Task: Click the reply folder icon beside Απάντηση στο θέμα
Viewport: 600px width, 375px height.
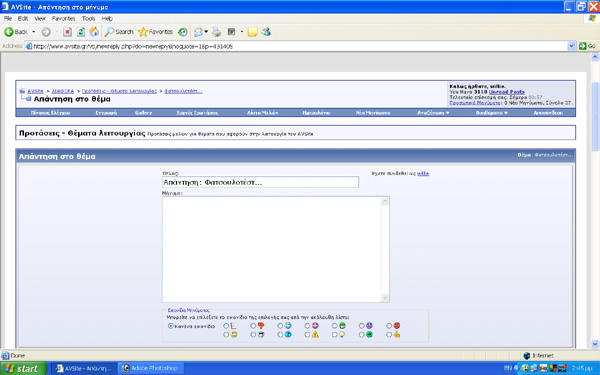Action: (26, 98)
